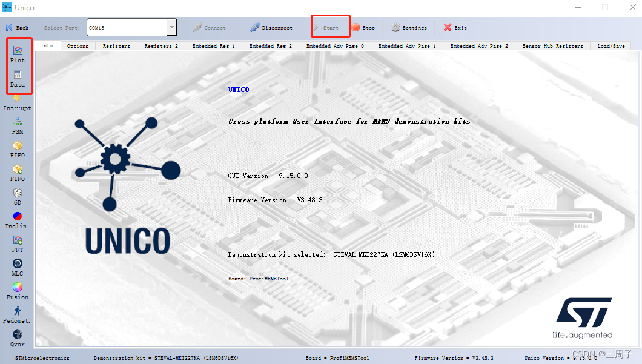
Task: Click the Connect toolbar button
Action: tap(209, 28)
